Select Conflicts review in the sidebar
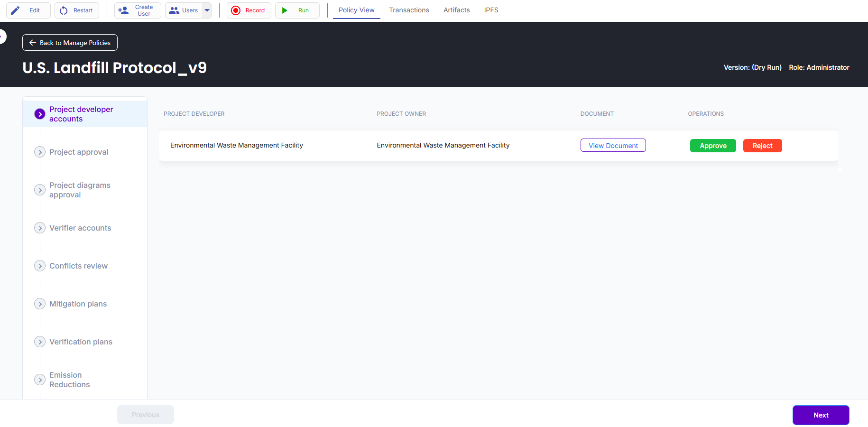Viewport: 868px width, 427px height. pyautogui.click(x=78, y=266)
